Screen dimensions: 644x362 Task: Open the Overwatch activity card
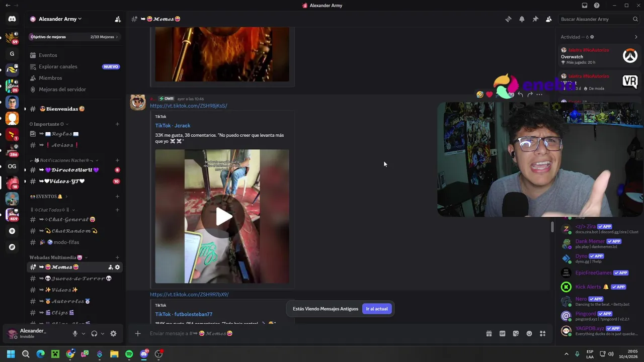coord(599,56)
